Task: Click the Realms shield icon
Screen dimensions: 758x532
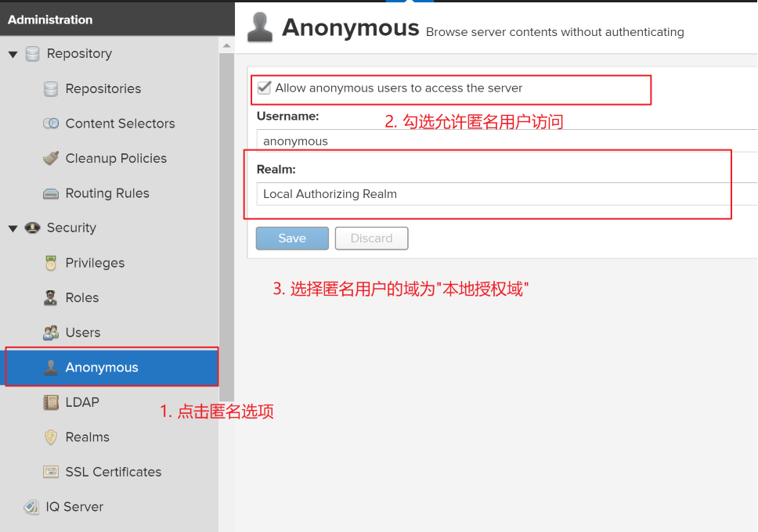Action: coord(51,437)
